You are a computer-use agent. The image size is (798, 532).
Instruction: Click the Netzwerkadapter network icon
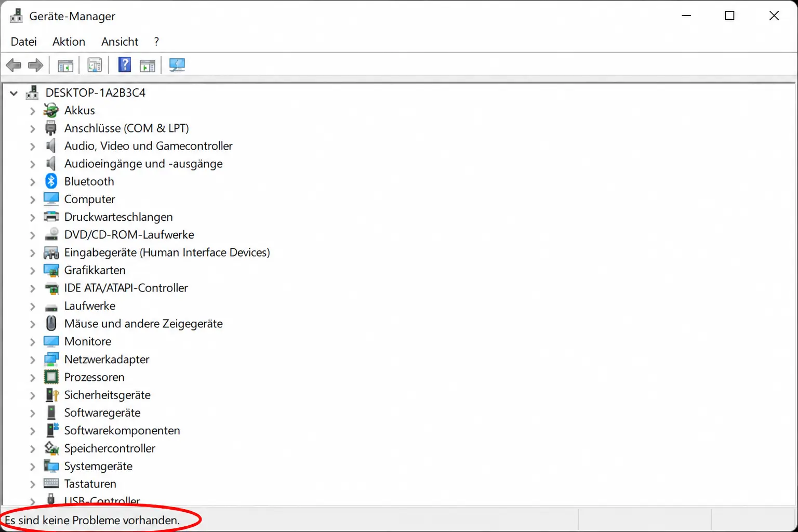tap(51, 359)
